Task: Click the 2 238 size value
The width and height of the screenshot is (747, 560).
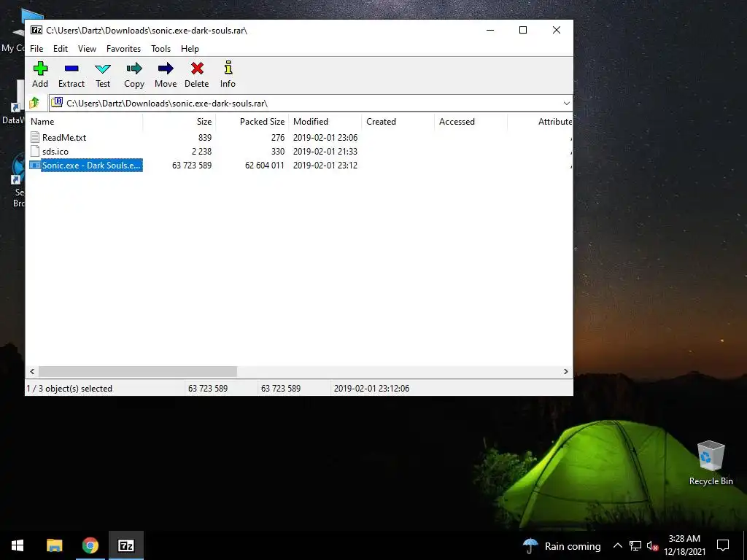Action: point(201,152)
